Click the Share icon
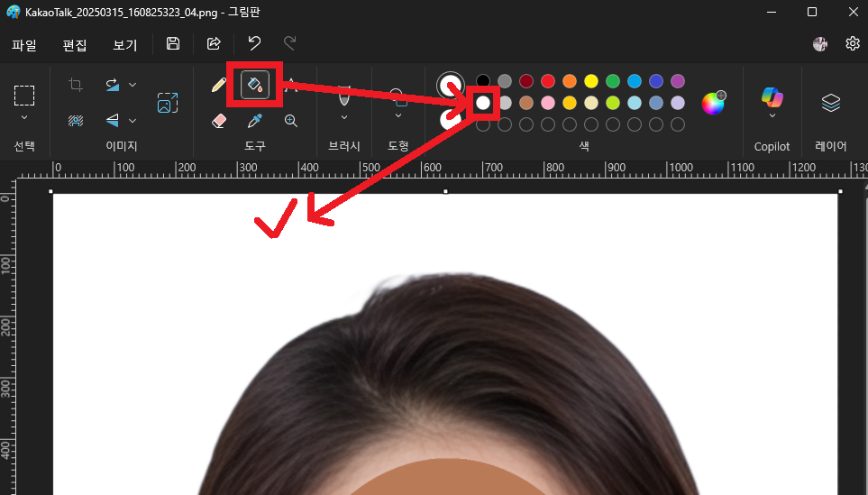Screen dimensions: 868x495 (x=214, y=43)
